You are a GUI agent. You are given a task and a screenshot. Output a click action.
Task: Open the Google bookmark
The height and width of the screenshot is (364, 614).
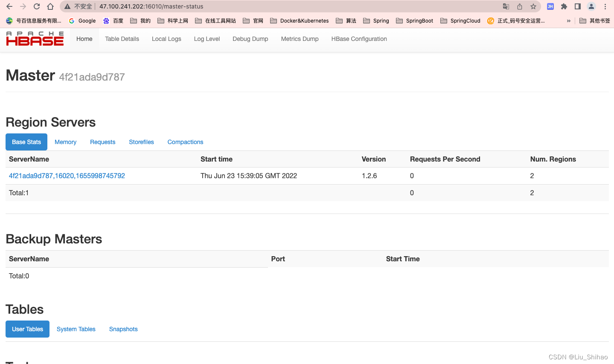pos(82,20)
